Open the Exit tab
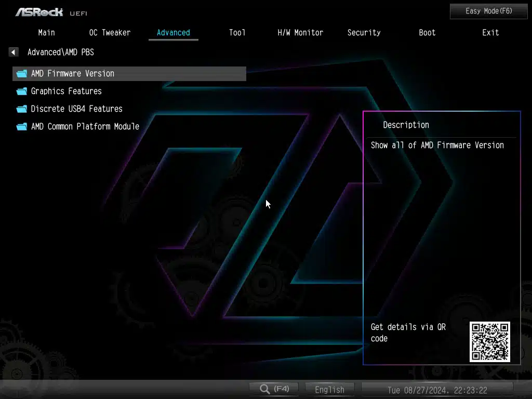The image size is (532, 399). [490, 32]
